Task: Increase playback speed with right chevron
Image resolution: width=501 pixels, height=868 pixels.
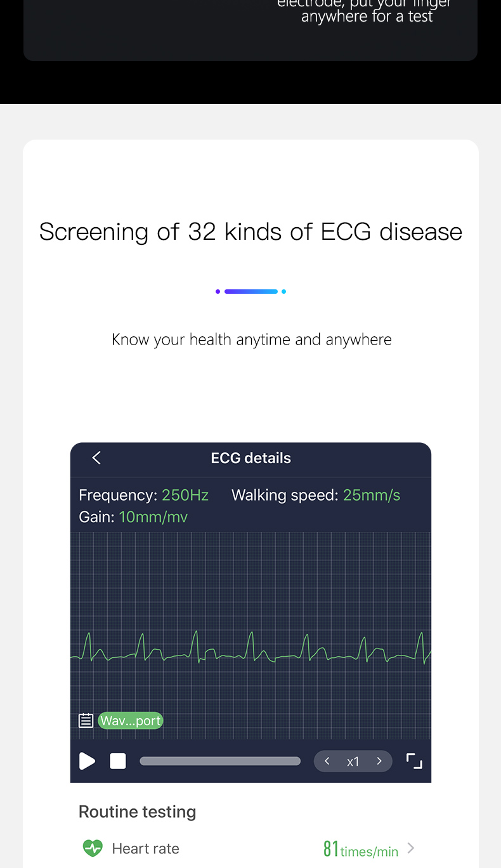Action: click(x=379, y=761)
